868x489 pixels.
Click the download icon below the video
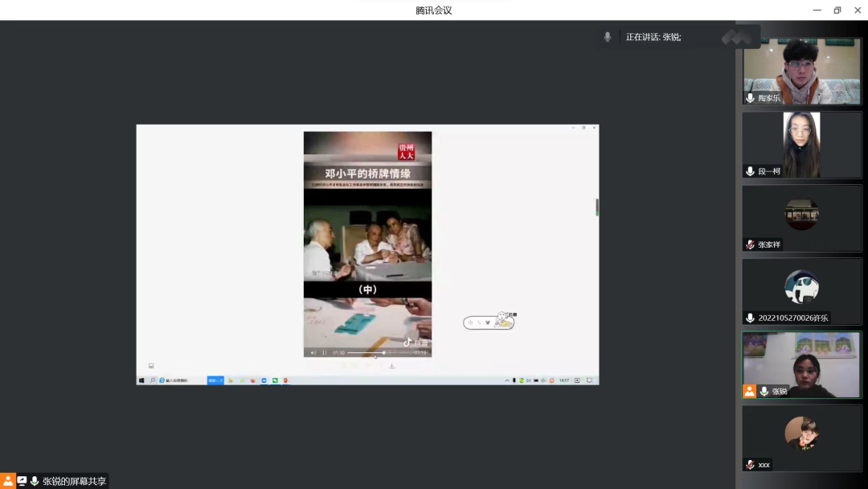click(392, 366)
